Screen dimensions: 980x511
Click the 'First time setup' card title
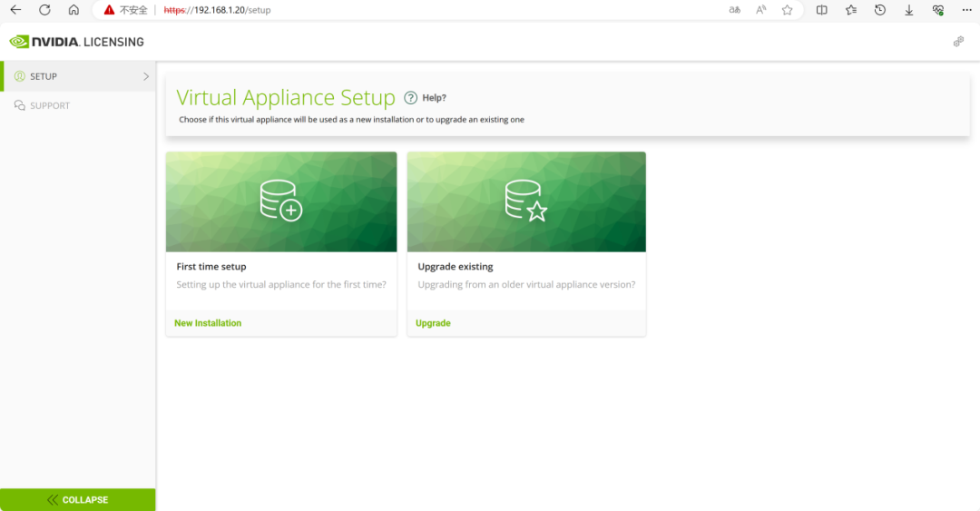[x=211, y=267]
